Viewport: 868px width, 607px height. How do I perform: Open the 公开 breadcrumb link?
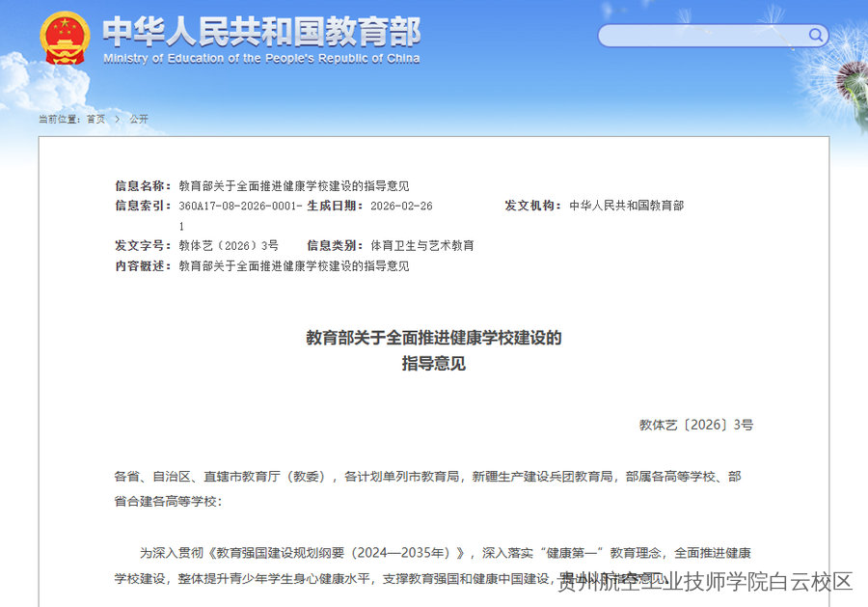pos(136,118)
